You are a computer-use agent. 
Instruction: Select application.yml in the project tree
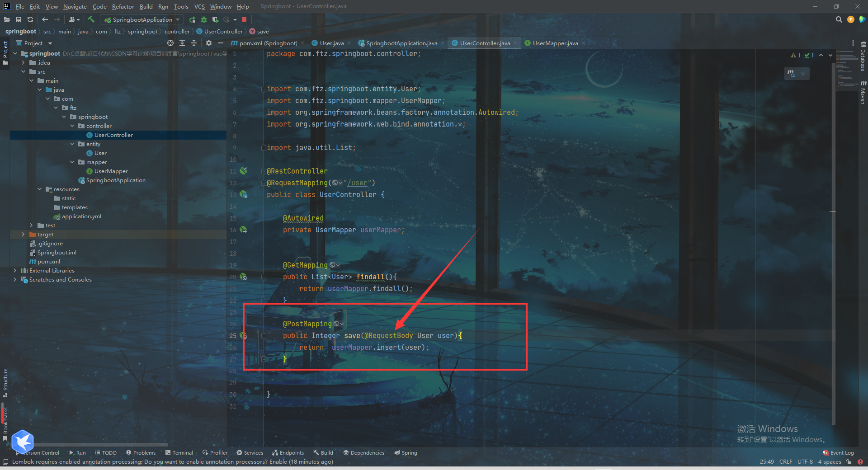[81, 216]
